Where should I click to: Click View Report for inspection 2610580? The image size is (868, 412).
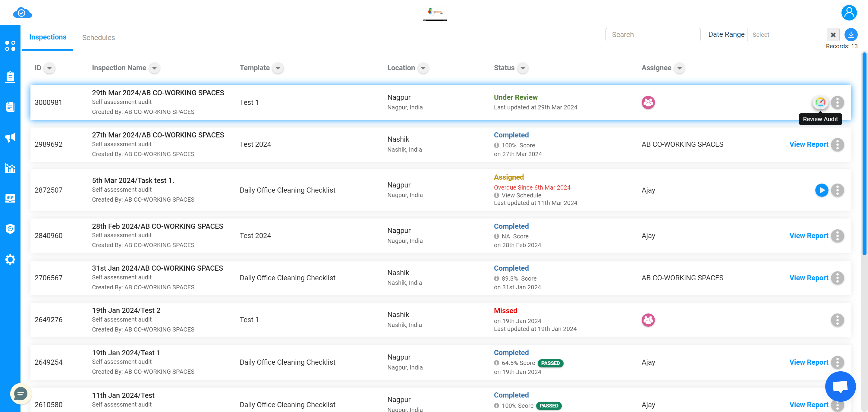point(809,404)
